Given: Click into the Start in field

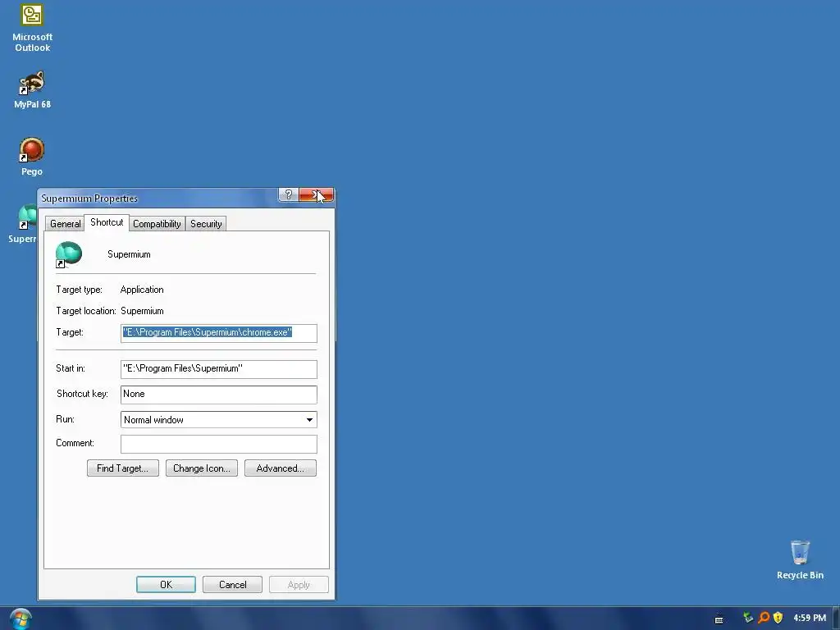Looking at the screenshot, I should (x=218, y=369).
